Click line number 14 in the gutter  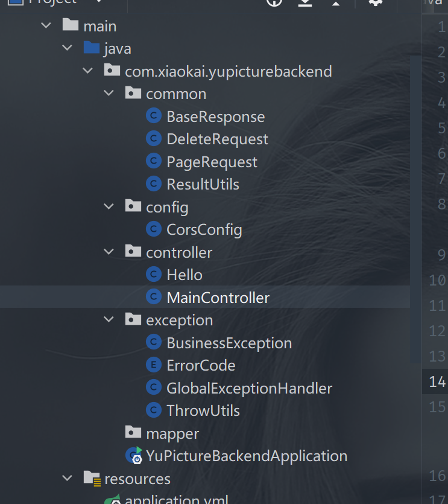437,381
